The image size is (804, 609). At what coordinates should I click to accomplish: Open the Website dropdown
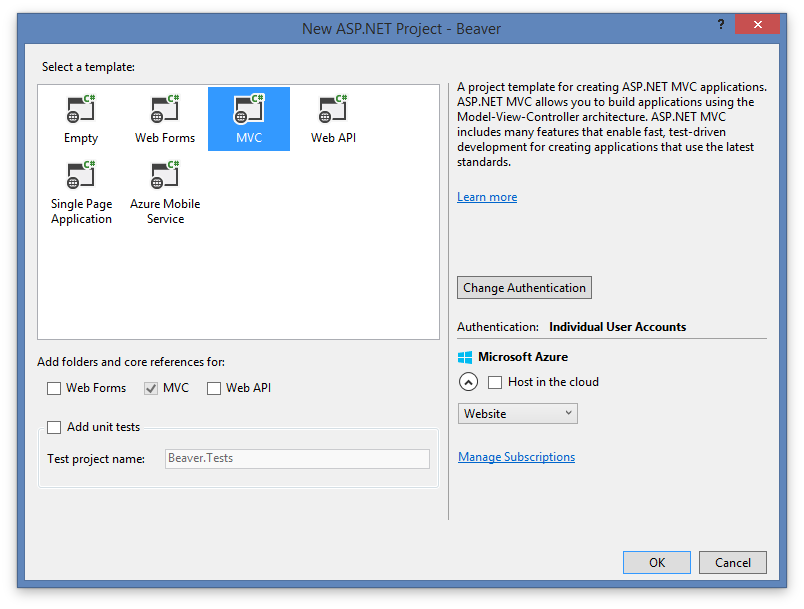point(517,414)
